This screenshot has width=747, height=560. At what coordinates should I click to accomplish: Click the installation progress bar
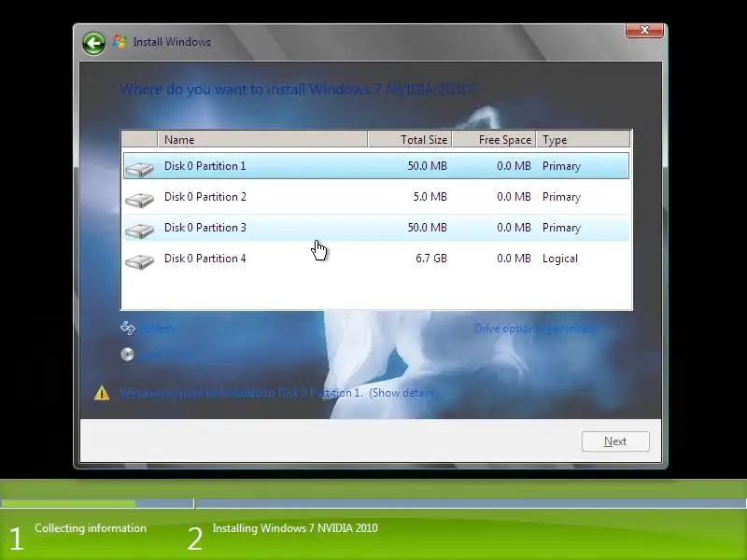click(x=373, y=503)
